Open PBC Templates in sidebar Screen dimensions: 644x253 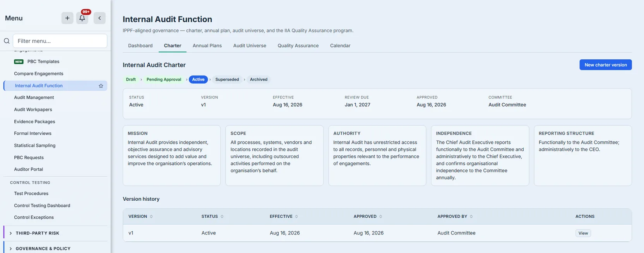pos(43,62)
